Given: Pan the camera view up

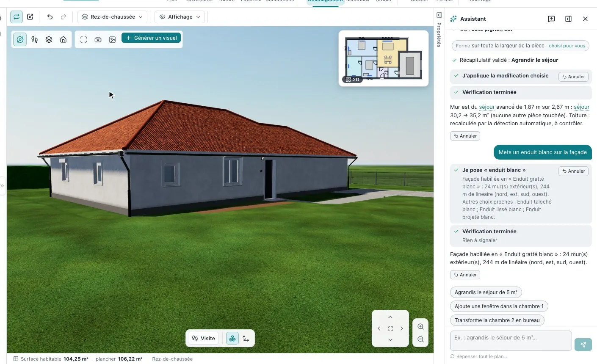Looking at the screenshot, I should tap(390, 317).
